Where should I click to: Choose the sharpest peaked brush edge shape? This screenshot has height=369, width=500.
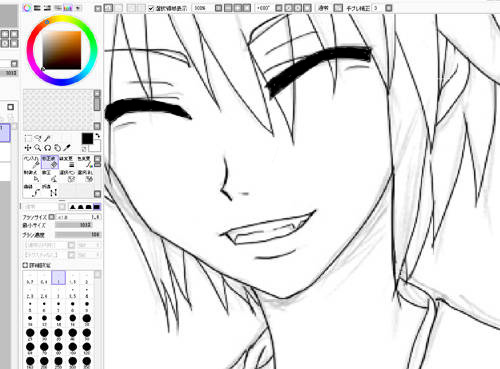[73, 207]
